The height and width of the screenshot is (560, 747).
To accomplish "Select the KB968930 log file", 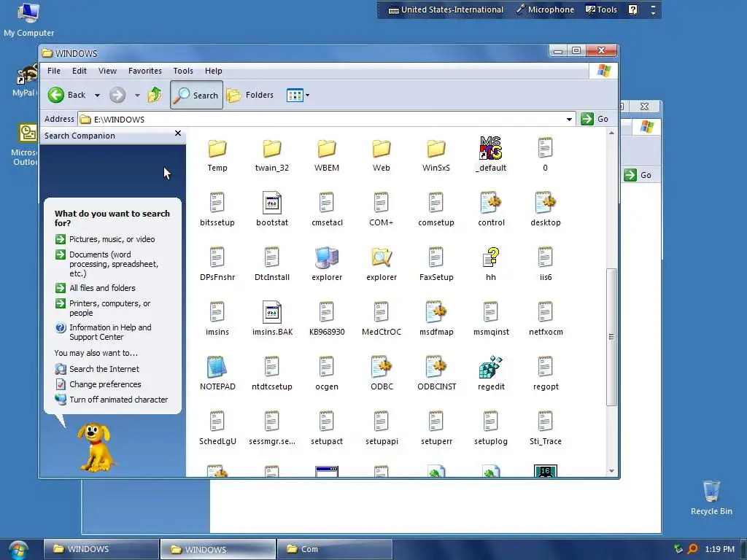I will click(327, 319).
